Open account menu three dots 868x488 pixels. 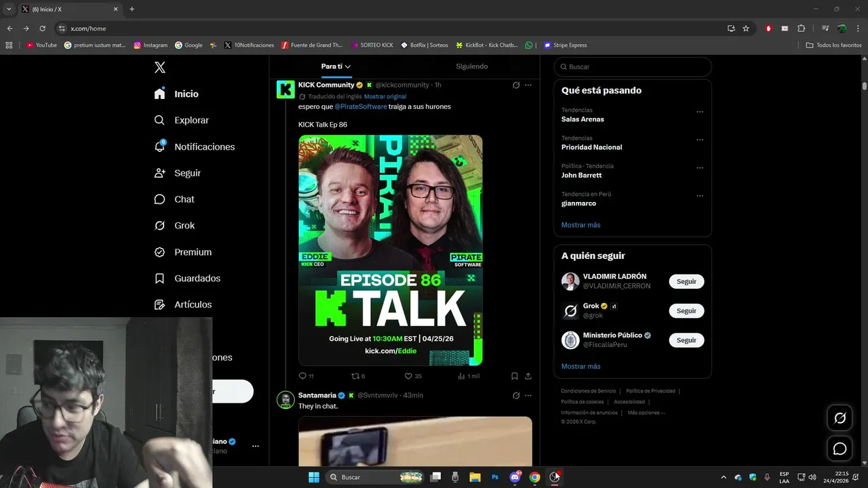point(256,446)
